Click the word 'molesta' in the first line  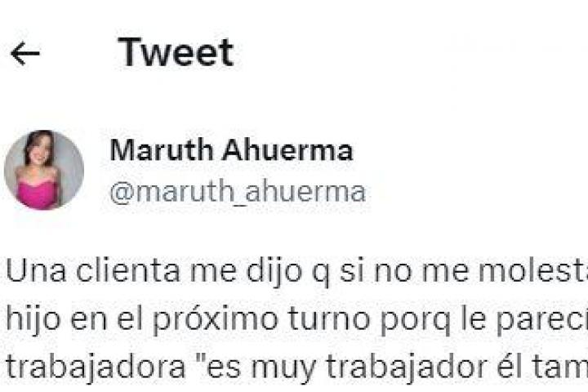click(x=532, y=270)
